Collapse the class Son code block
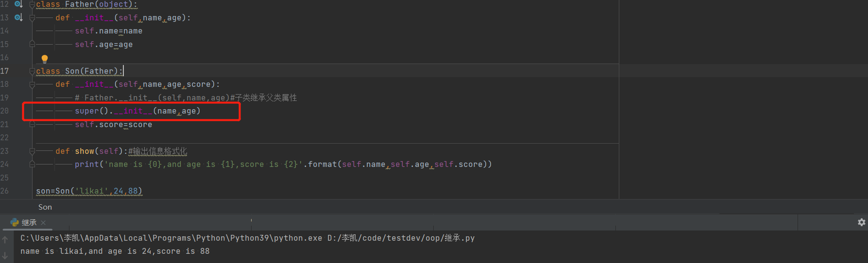 pos(32,71)
